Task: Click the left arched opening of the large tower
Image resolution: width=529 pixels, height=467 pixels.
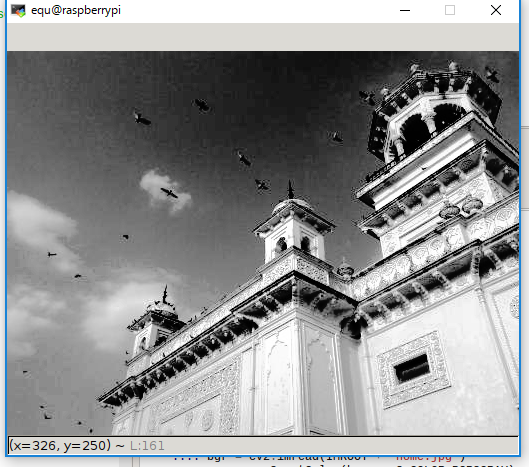Action: click(x=414, y=134)
